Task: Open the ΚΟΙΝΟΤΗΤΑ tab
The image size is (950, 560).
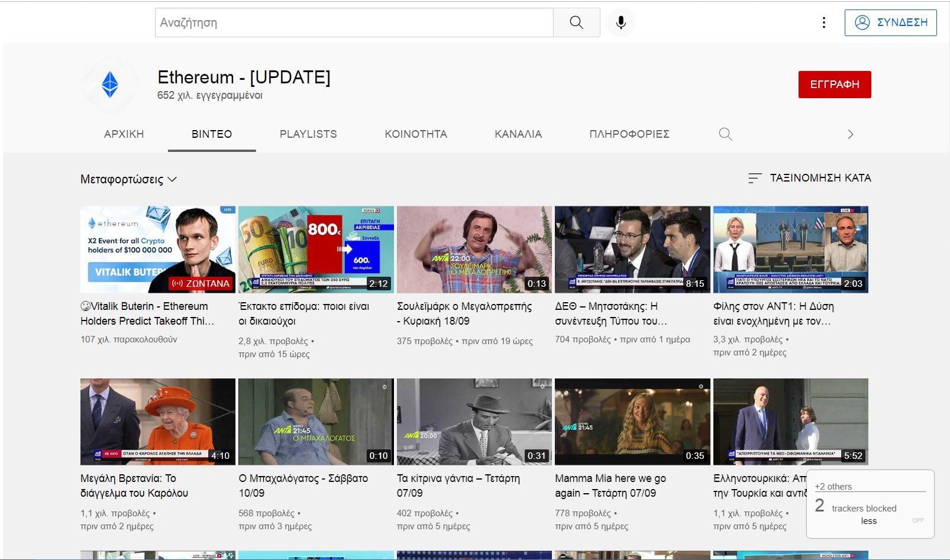Action: (416, 134)
